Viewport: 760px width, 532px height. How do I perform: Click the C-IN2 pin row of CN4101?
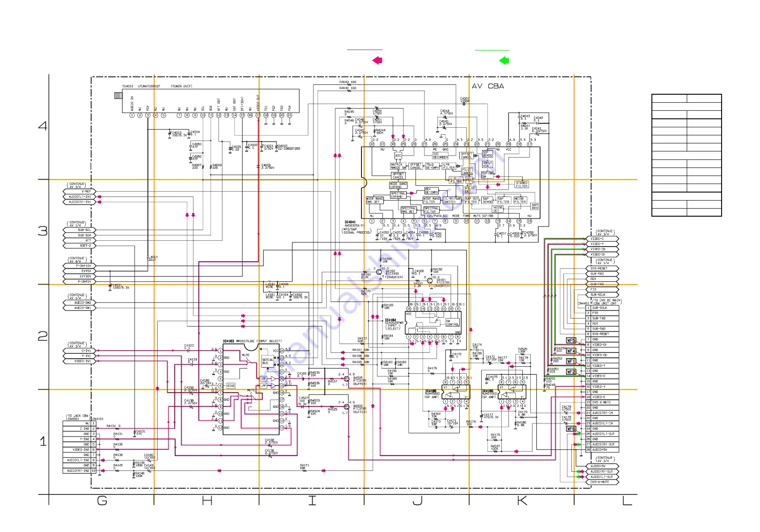point(80,429)
